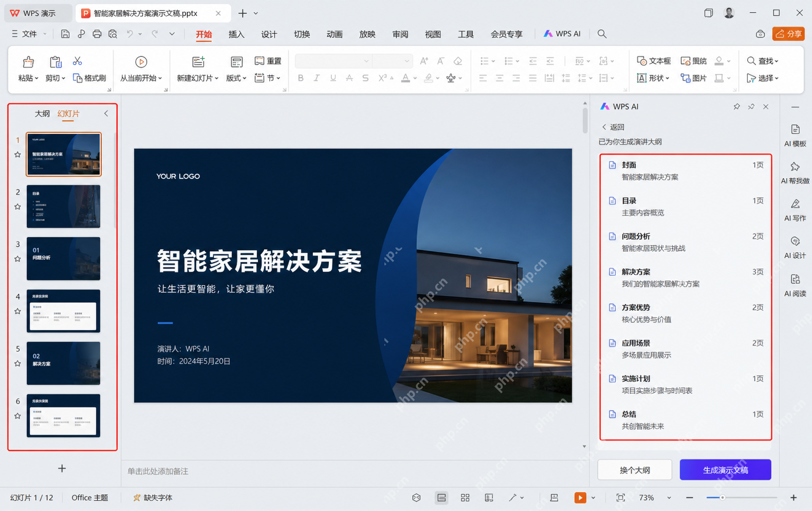Screen dimensions: 812x511
Task: Open the font color A swatch
Action: click(405, 78)
